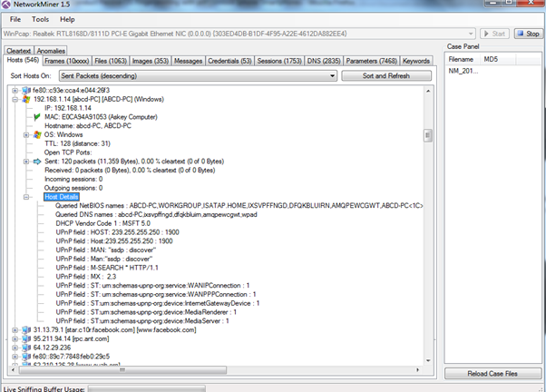Click the blue arrow icon beside Sent packets
Image resolution: width=546 pixels, height=392 pixels.
point(37,162)
